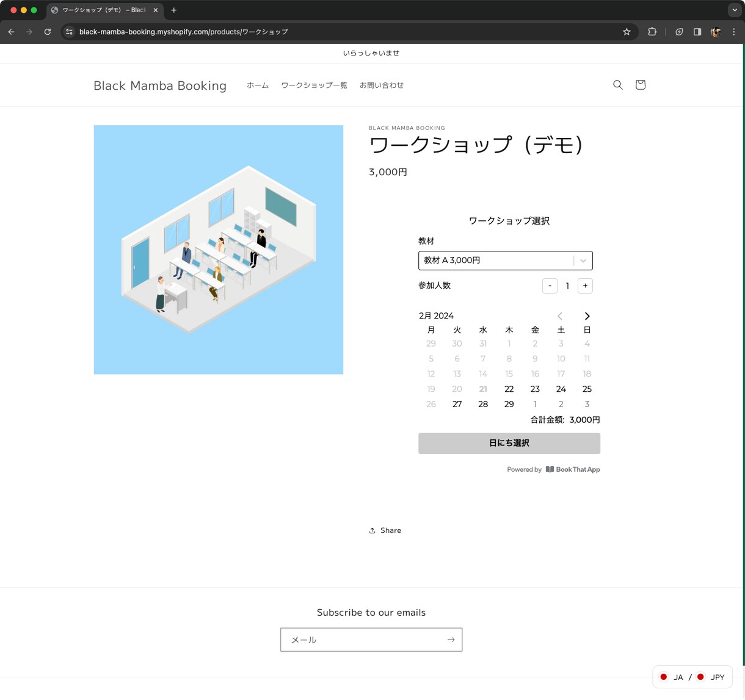This screenshot has width=745, height=700.
Task: Click the Share button
Action: click(x=385, y=530)
